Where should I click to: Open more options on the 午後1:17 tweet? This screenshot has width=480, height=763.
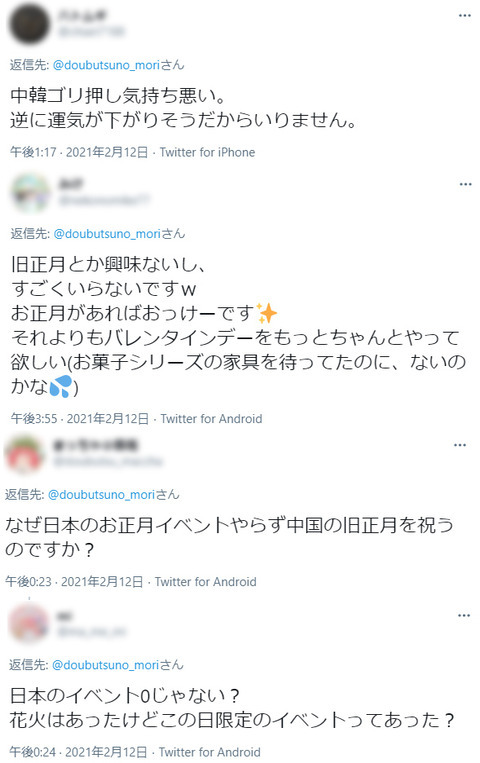coord(464,16)
